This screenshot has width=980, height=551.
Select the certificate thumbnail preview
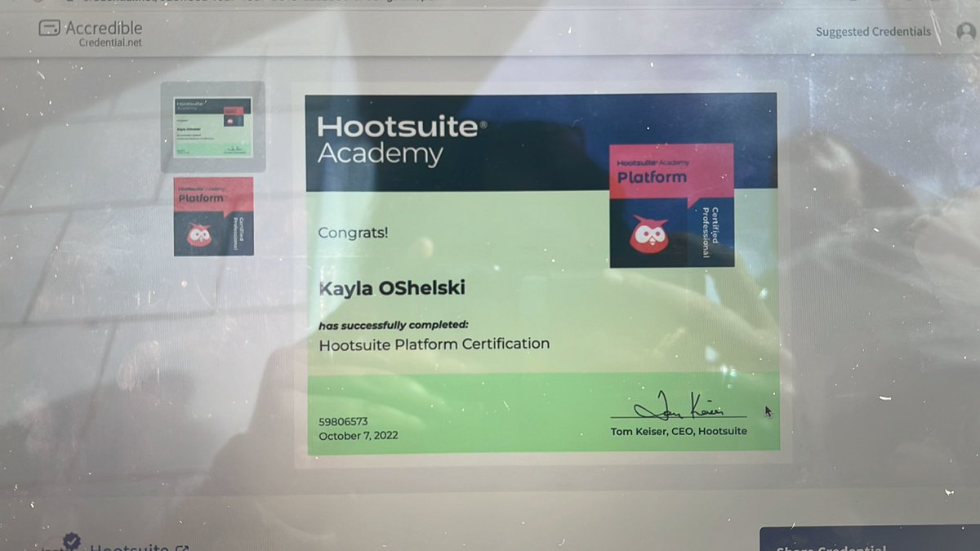pos(212,127)
